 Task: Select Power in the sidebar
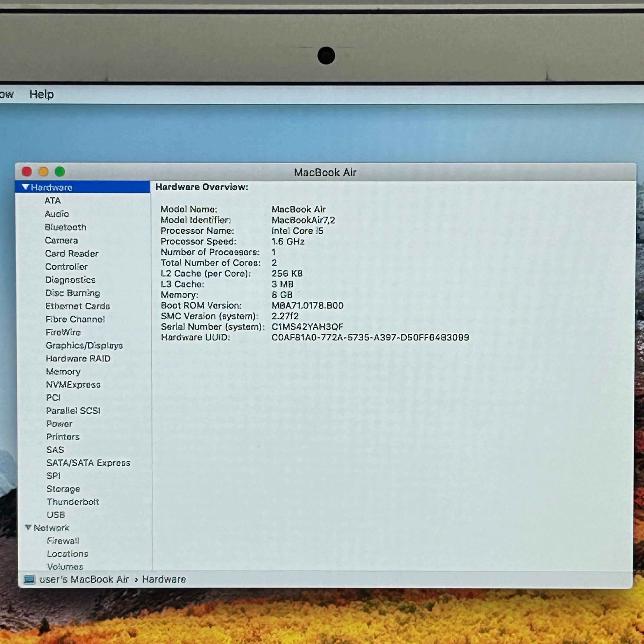(x=59, y=424)
